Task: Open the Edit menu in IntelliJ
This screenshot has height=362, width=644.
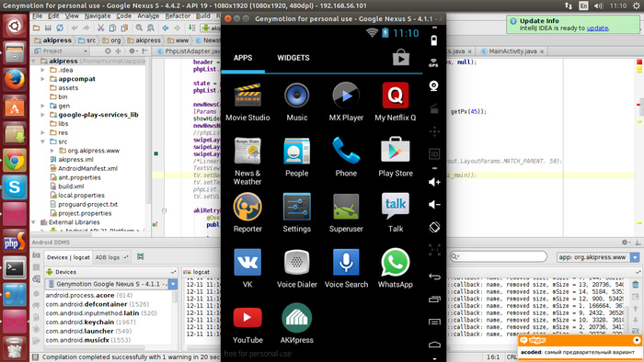Action: coord(53,16)
